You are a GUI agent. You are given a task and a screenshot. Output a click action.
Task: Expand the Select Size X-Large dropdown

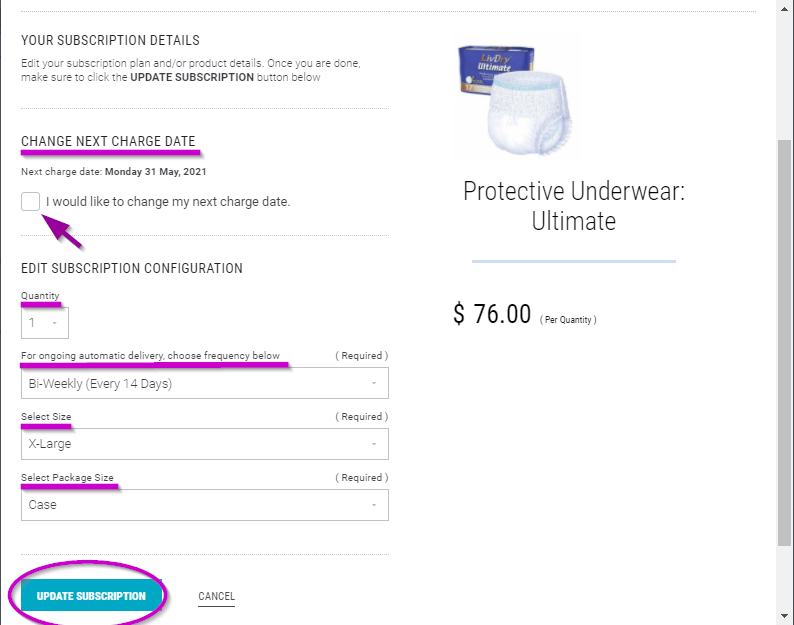point(204,444)
